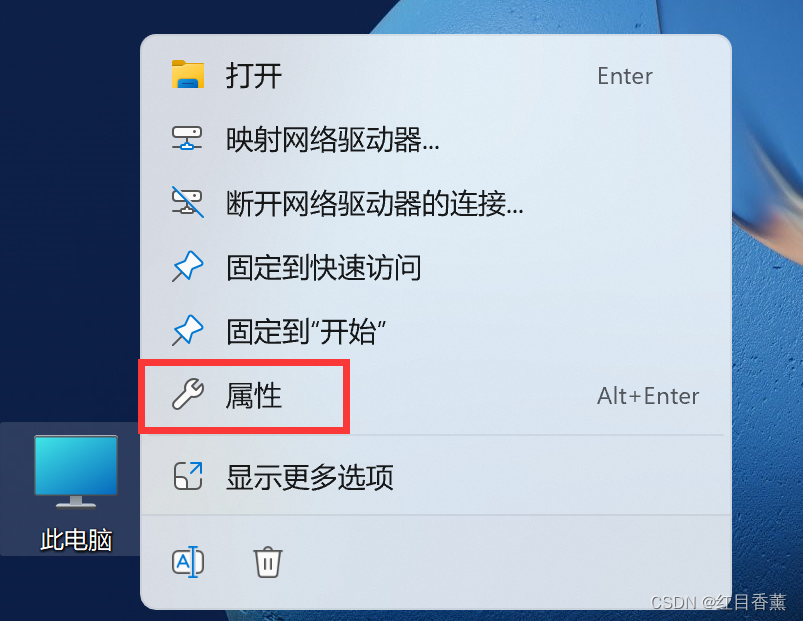Click the pin icon beside 固定到"开始"
Image resolution: width=803 pixels, height=621 pixels.
coord(187,330)
